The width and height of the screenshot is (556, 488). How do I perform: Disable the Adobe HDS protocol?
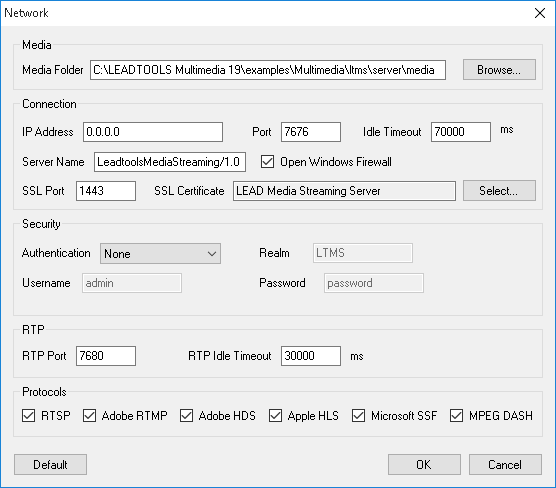186,415
